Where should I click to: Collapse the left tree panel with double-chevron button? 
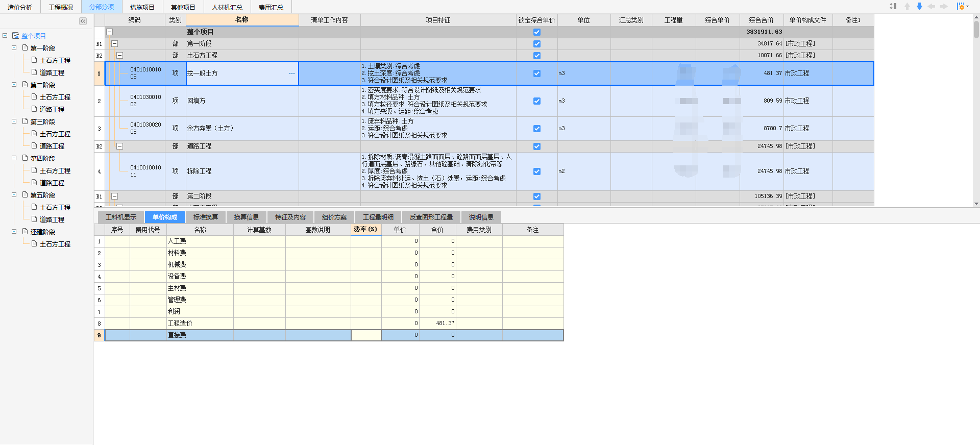tap(83, 21)
